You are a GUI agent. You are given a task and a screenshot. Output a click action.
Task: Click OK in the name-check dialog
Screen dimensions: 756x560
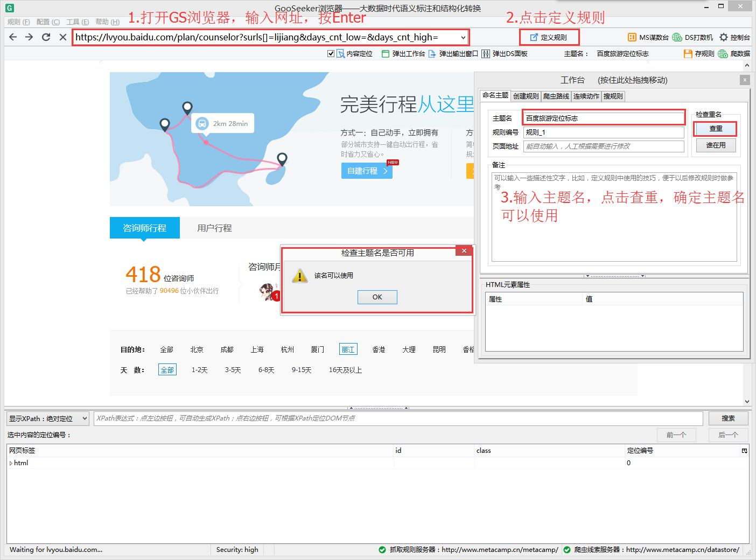tap(377, 297)
